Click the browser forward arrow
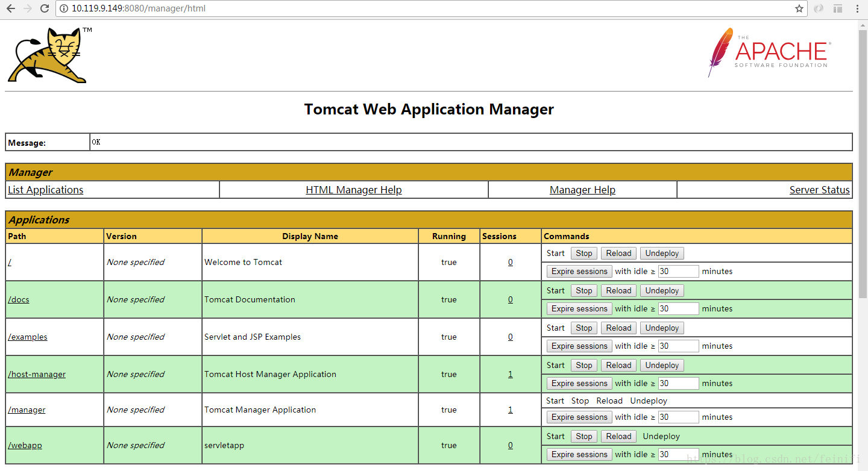This screenshot has width=868, height=471. pyautogui.click(x=28, y=8)
